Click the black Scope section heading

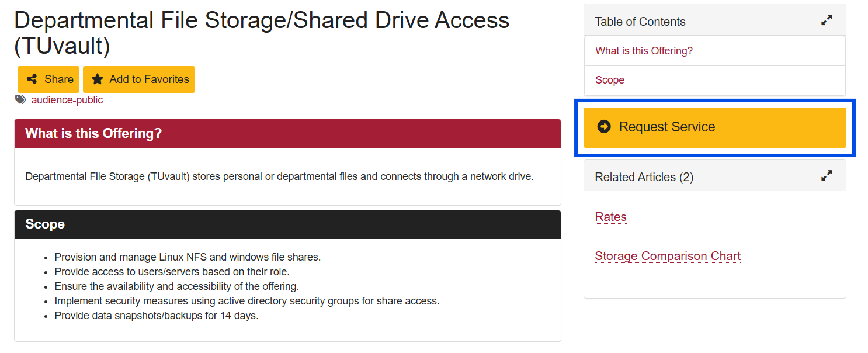tap(45, 224)
